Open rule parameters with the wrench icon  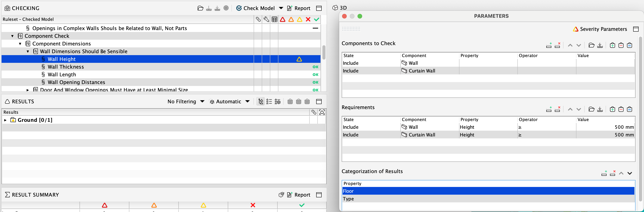[x=266, y=19]
